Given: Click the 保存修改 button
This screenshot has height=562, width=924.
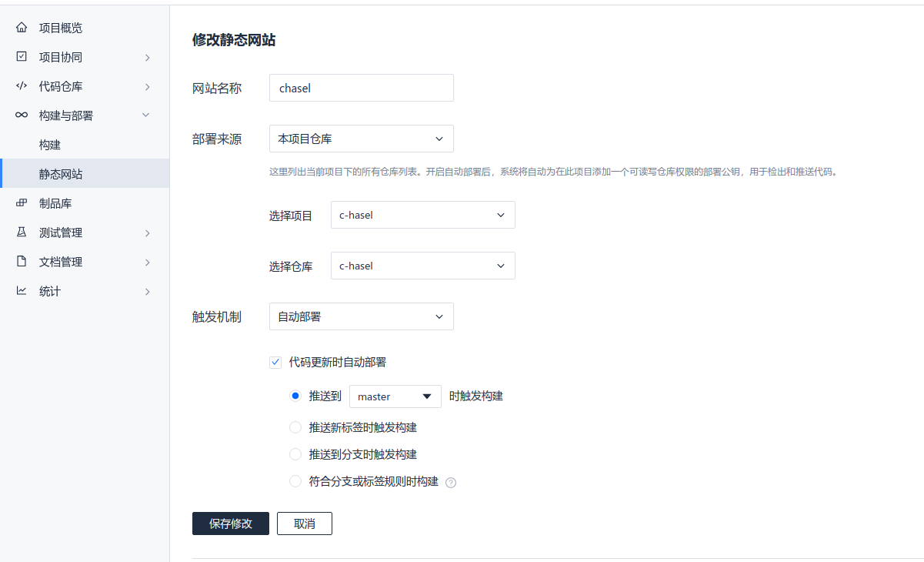Looking at the screenshot, I should (231, 524).
